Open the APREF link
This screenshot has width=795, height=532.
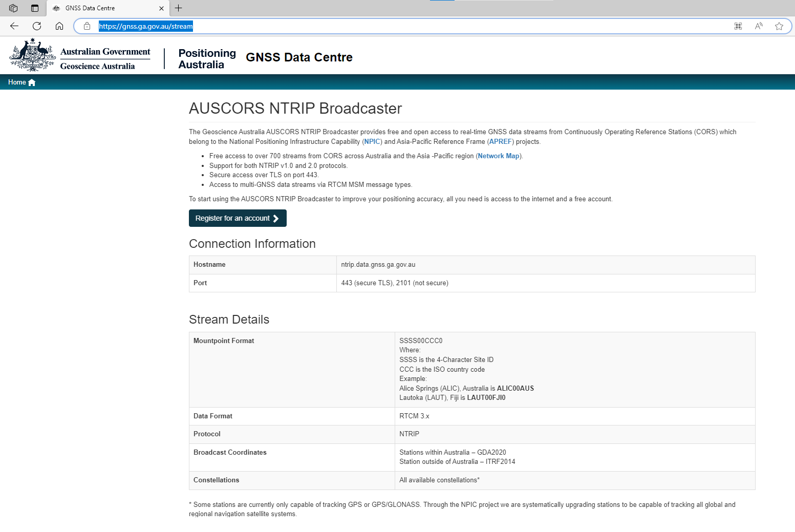tap(501, 142)
